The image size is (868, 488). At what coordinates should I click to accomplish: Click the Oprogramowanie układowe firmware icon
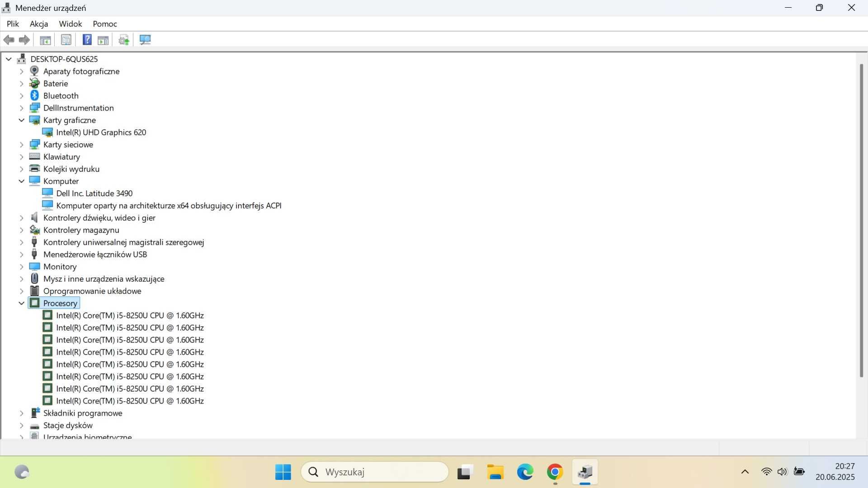(34, 291)
